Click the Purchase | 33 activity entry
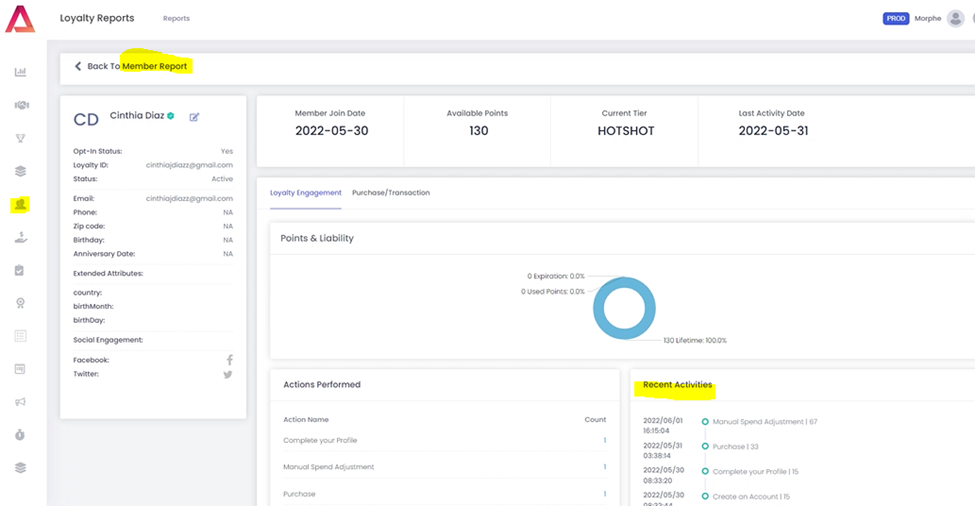The width and height of the screenshot is (975, 506). pyautogui.click(x=736, y=446)
